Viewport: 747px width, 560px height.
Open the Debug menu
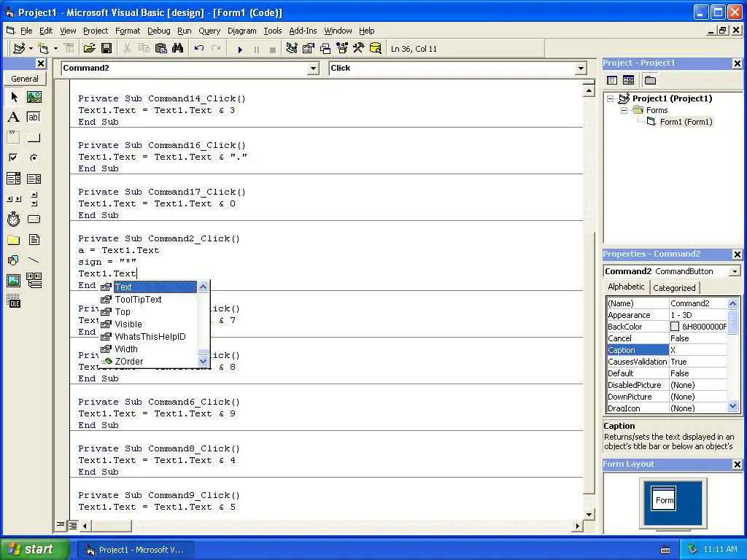[x=158, y=31]
